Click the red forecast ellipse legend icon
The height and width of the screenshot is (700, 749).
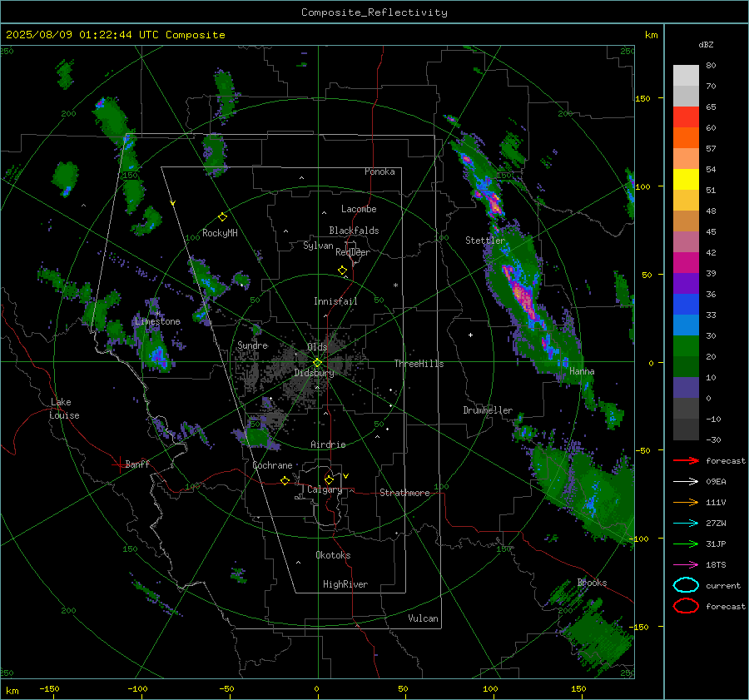[x=686, y=606]
